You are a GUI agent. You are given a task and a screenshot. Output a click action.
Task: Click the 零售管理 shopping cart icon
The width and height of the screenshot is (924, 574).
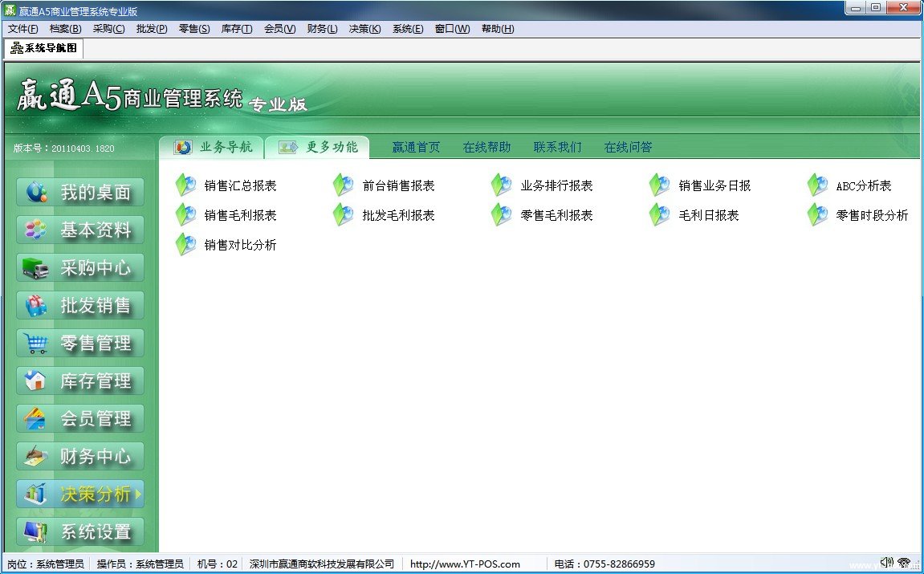point(36,343)
